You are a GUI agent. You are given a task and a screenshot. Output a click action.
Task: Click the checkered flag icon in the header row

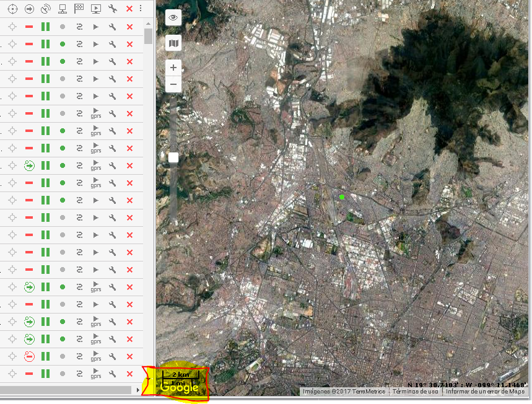(x=79, y=9)
